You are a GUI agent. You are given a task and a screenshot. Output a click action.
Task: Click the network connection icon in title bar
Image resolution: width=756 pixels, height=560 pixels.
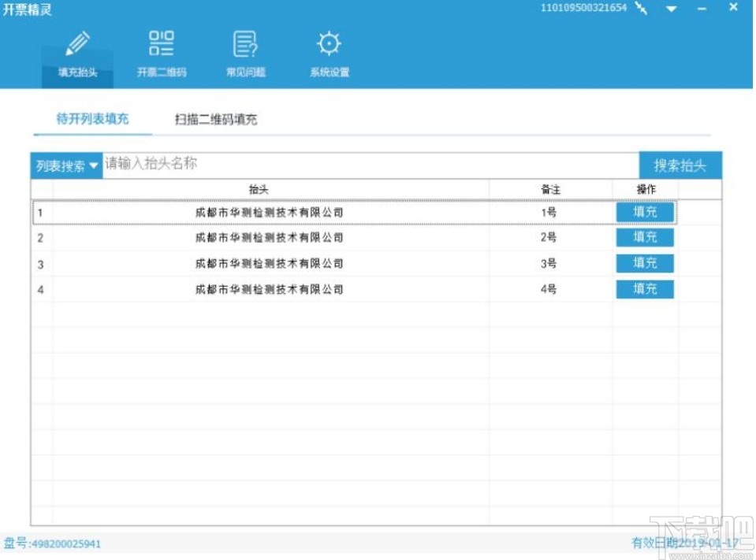pos(641,8)
